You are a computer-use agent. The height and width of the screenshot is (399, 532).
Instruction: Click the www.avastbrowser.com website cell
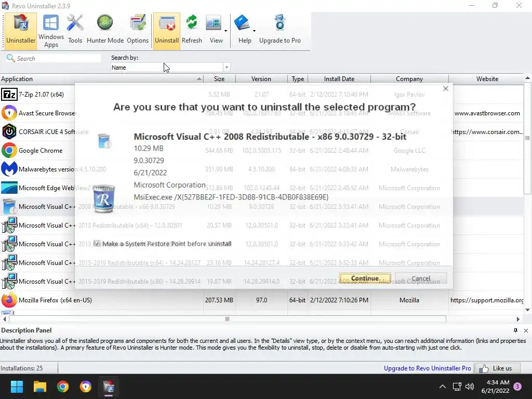click(487, 113)
